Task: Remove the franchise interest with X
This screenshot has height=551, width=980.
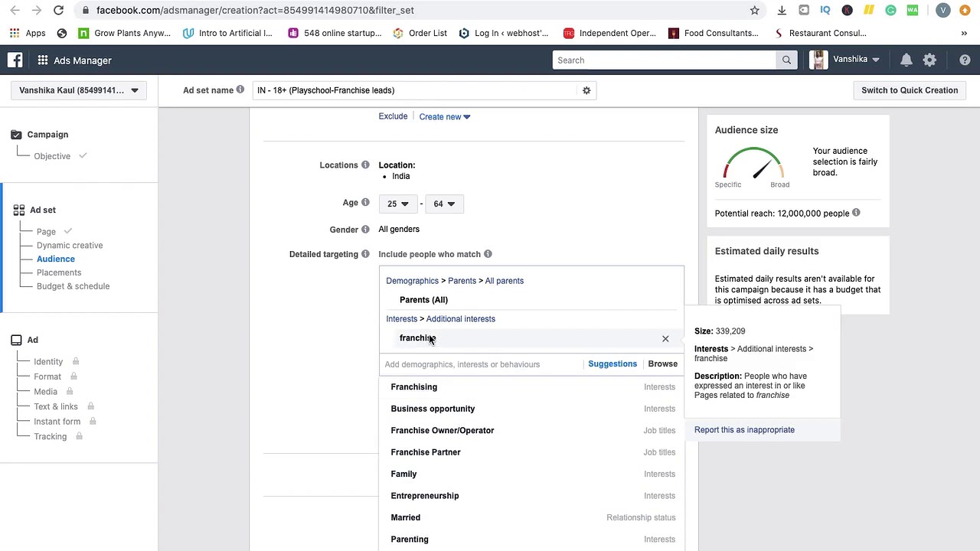Action: (x=665, y=338)
